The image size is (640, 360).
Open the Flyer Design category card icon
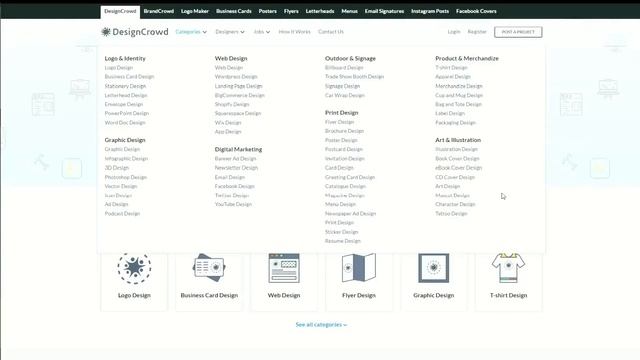pyautogui.click(x=359, y=268)
